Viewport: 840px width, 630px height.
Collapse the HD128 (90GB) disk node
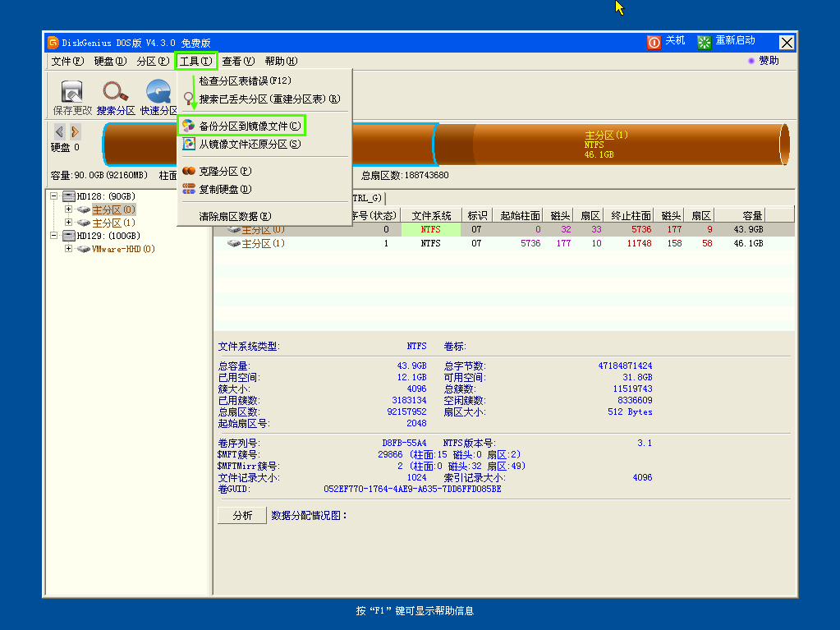53,196
